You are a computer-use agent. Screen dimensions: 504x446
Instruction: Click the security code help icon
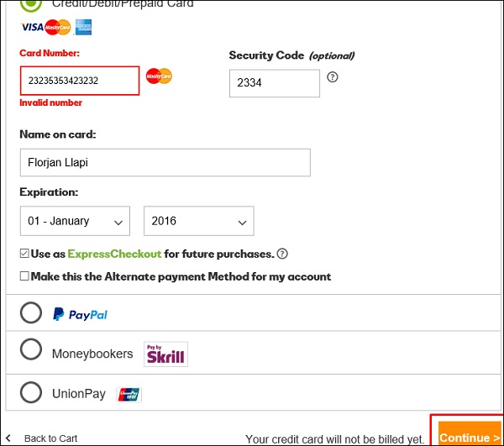333,77
